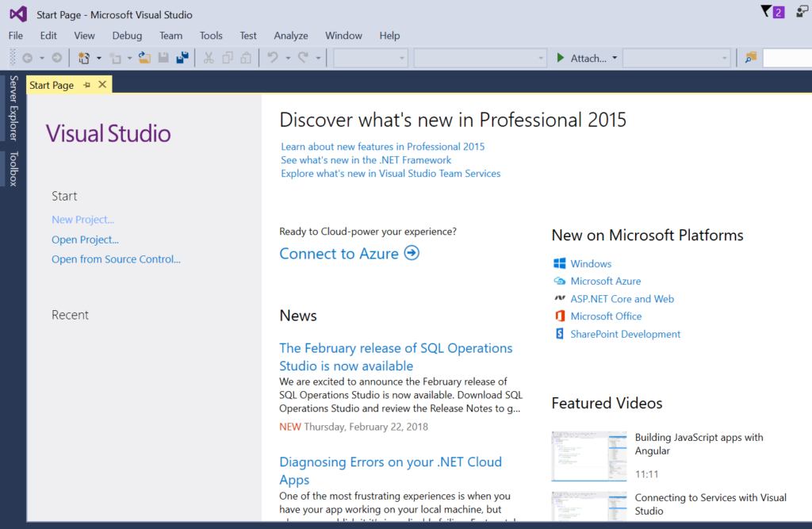
Task: Click the Navigate Forward toolbar icon
Action: [x=56, y=58]
